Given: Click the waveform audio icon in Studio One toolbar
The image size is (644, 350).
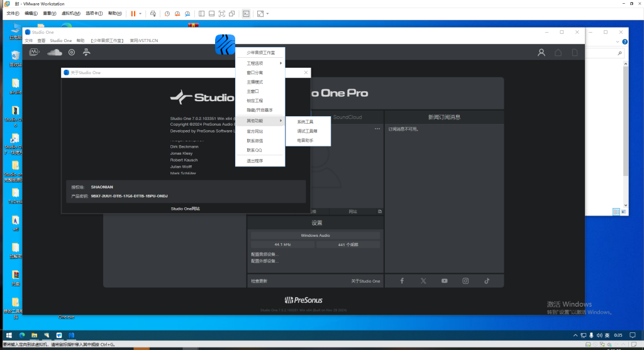Looking at the screenshot, I should point(34,52).
